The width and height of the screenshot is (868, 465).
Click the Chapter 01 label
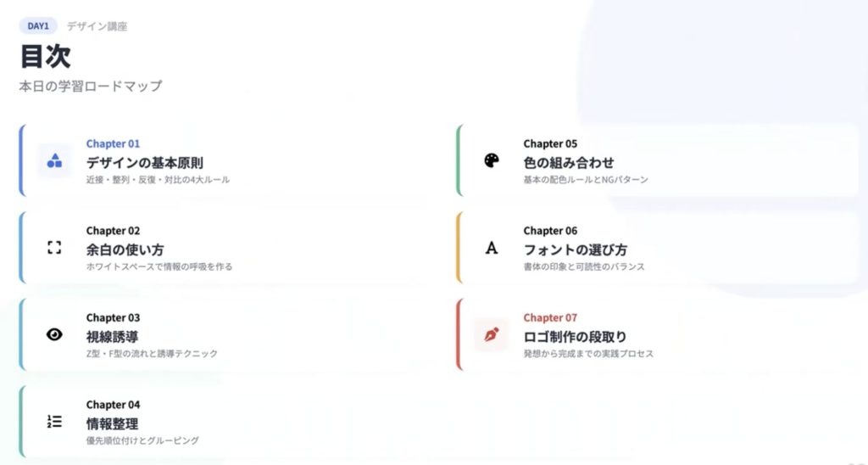coord(113,143)
